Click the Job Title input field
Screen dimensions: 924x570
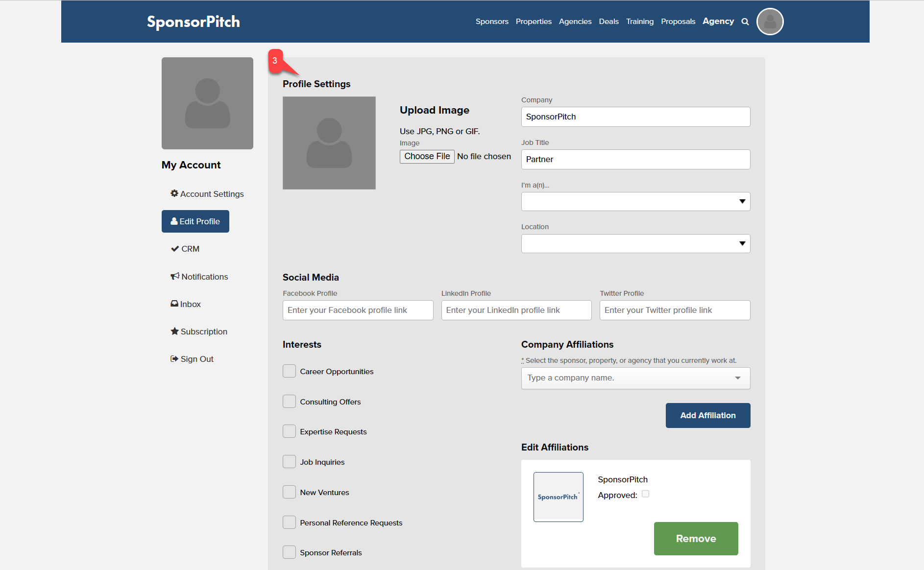(635, 159)
